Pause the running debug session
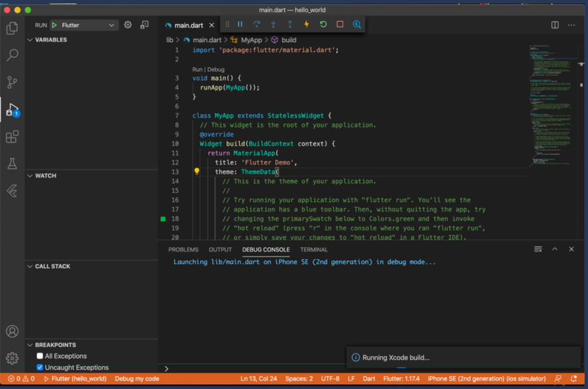The height and width of the screenshot is (389, 588). 240,24
